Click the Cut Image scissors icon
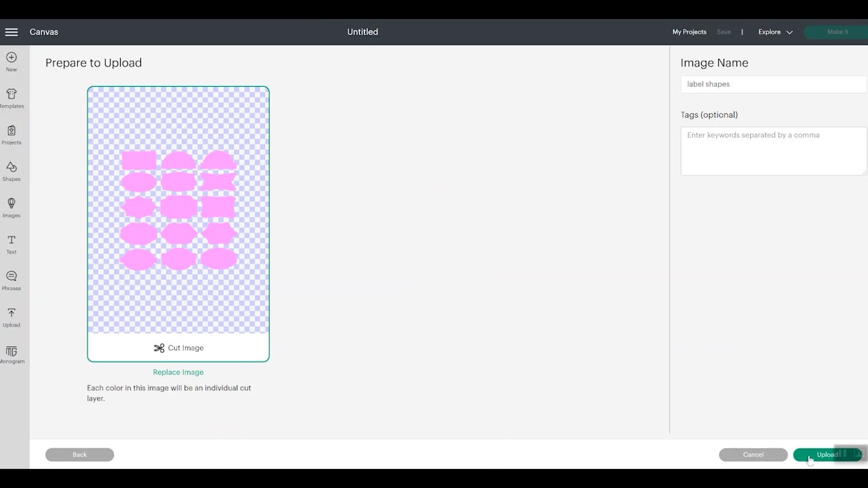Screen dimensions: 868x488 pyautogui.click(x=159, y=348)
